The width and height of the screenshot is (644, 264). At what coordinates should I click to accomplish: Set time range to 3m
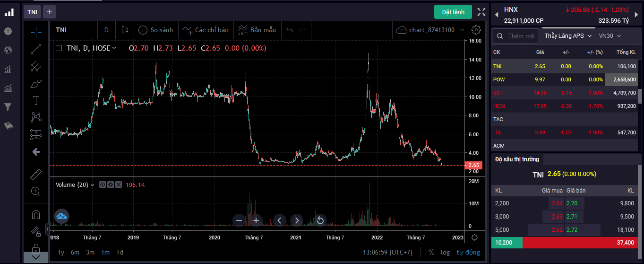pyautogui.click(x=90, y=252)
